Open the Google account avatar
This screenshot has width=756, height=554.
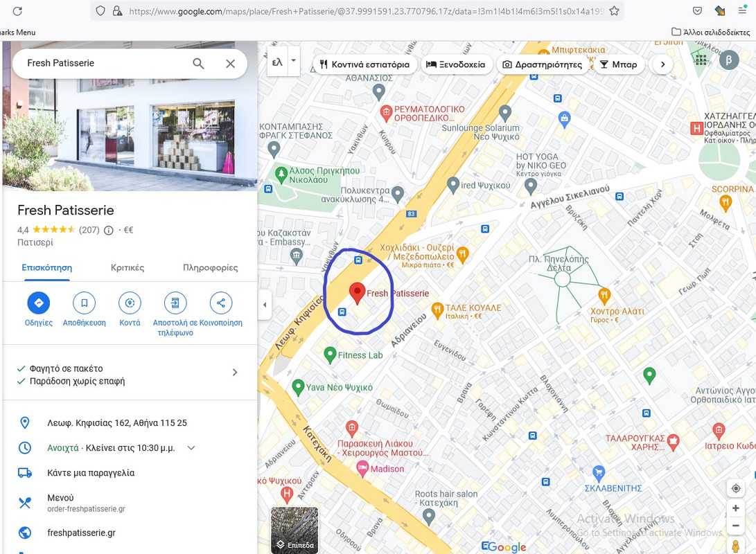729,60
